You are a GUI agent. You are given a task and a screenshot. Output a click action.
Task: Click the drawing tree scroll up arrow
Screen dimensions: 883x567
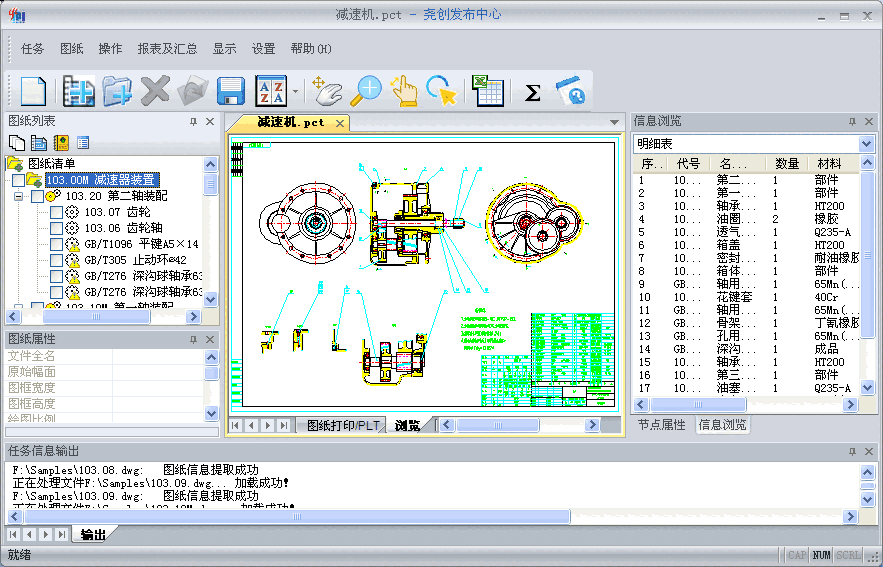pyautogui.click(x=211, y=164)
